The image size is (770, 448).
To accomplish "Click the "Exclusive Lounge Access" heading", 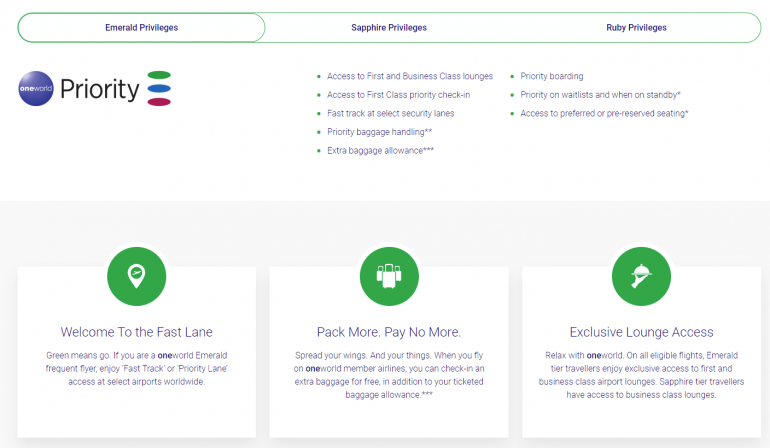I will coord(641,332).
